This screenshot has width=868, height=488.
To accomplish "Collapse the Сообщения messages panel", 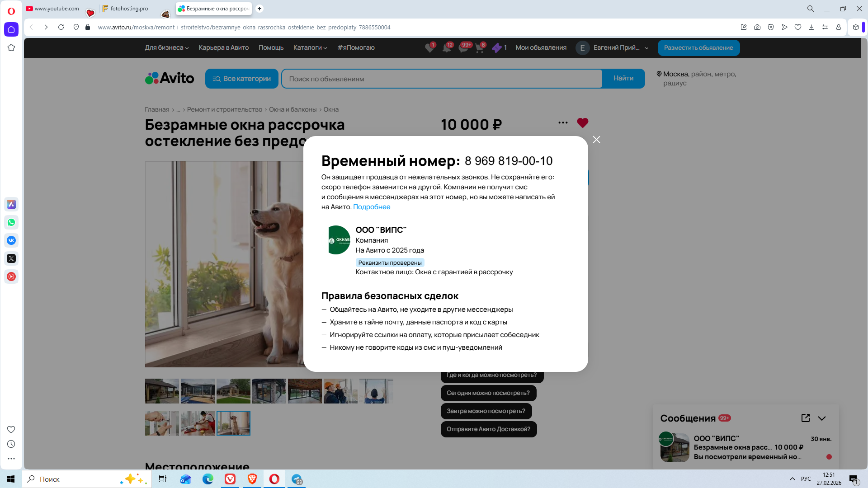I will (x=822, y=418).
